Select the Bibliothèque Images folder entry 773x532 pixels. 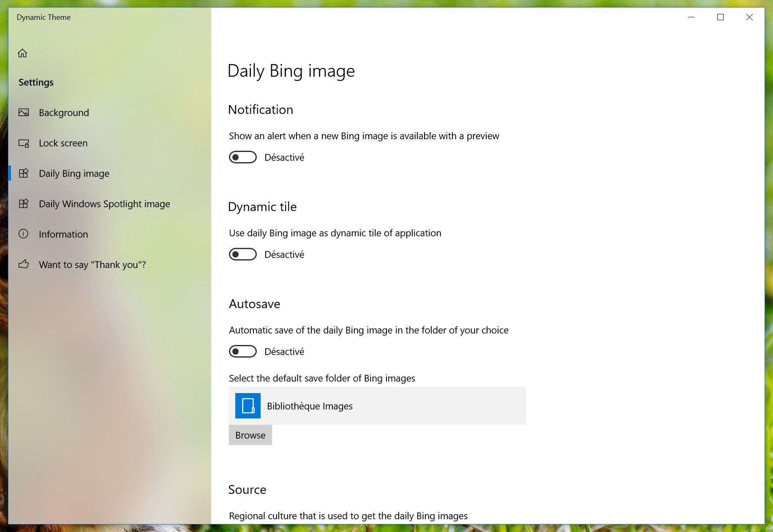tap(377, 406)
